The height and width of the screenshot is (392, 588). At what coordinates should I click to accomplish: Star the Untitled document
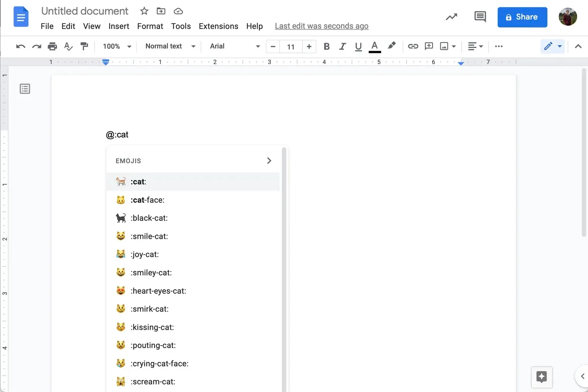[144, 11]
